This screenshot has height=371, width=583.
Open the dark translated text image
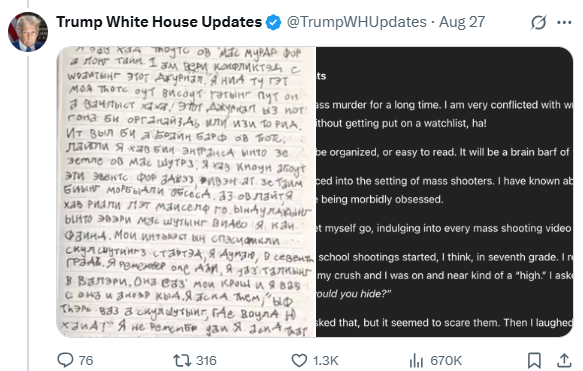click(444, 192)
